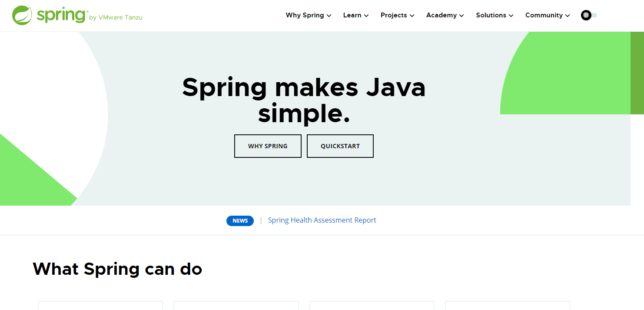Open the Spring Health Assessment Report link

coord(322,220)
